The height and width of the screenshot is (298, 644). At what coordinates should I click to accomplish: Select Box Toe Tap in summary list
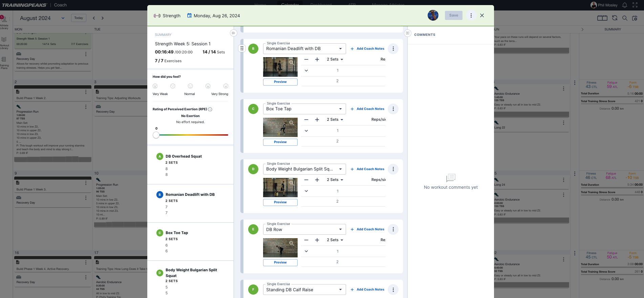(177, 233)
